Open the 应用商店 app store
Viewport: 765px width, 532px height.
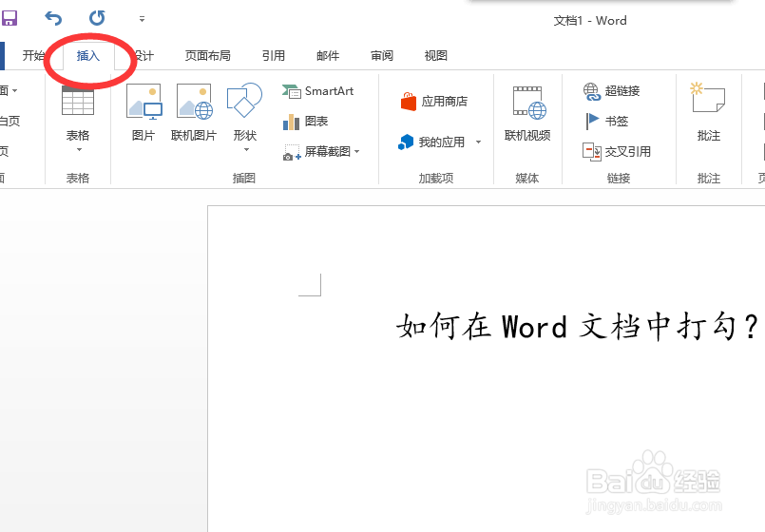pyautogui.click(x=433, y=102)
